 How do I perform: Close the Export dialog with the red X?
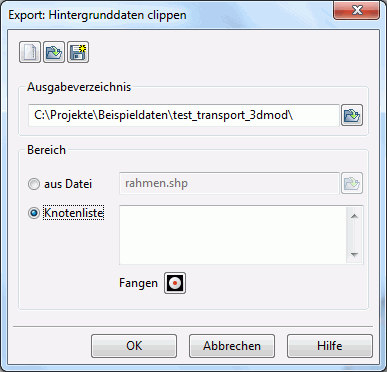click(x=357, y=10)
